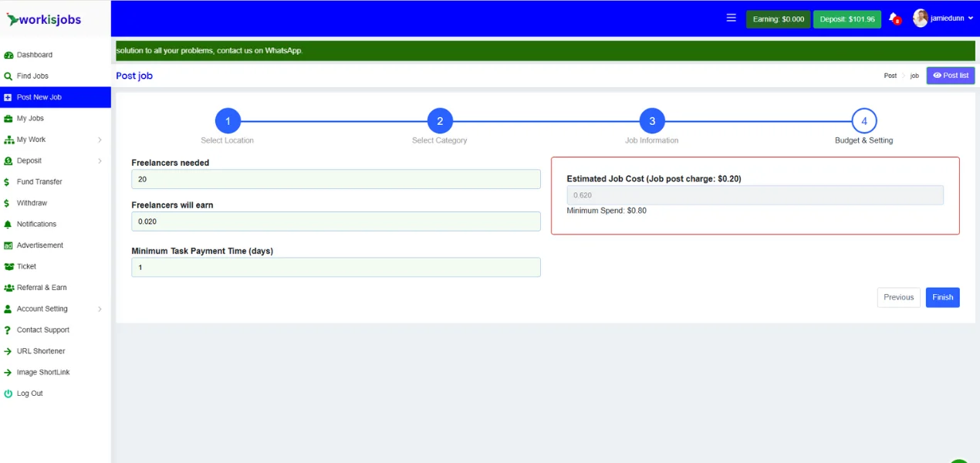
Task: Expand the Deposit submenu arrow
Action: pyautogui.click(x=100, y=161)
